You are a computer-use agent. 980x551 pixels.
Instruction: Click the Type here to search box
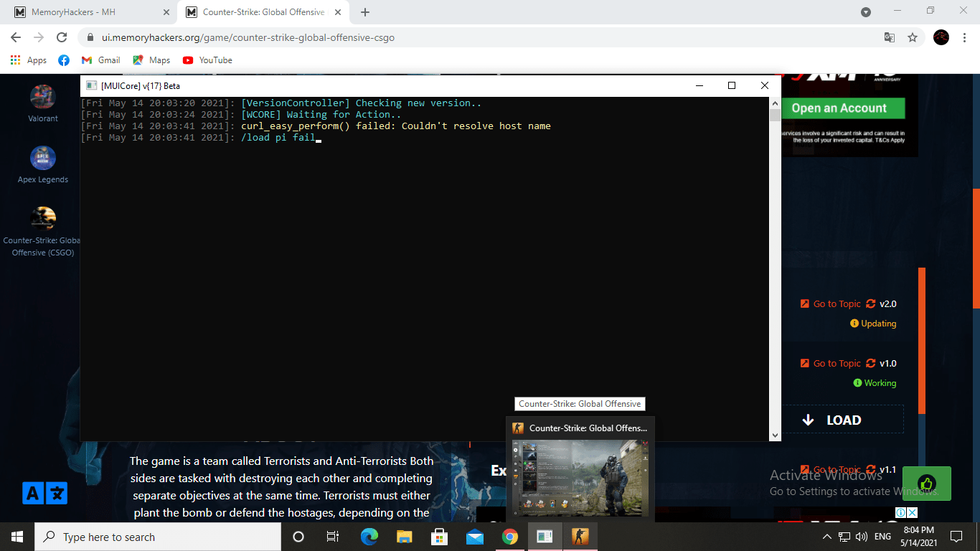(158, 537)
